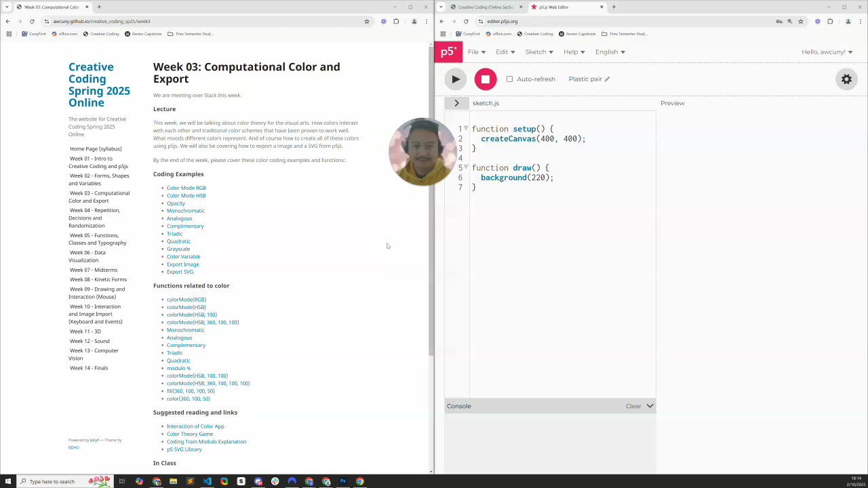
Task: Click the left page vertical scrollbar
Action: tap(431, 200)
